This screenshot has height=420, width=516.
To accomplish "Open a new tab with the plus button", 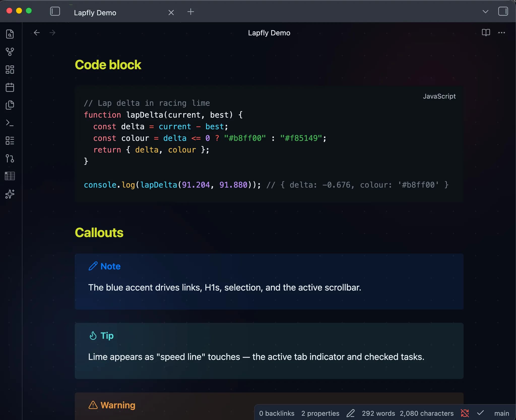I will click(191, 12).
